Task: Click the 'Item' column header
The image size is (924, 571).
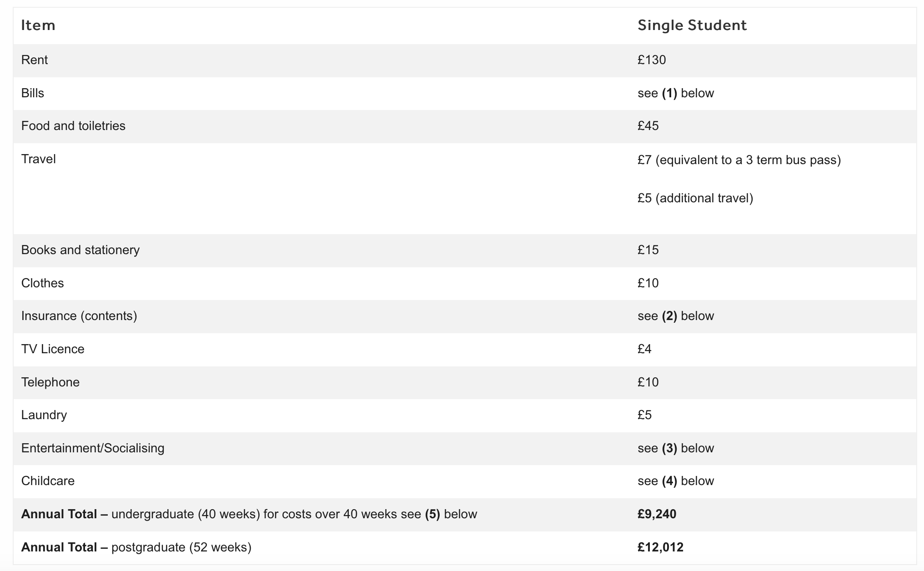Action: click(38, 25)
